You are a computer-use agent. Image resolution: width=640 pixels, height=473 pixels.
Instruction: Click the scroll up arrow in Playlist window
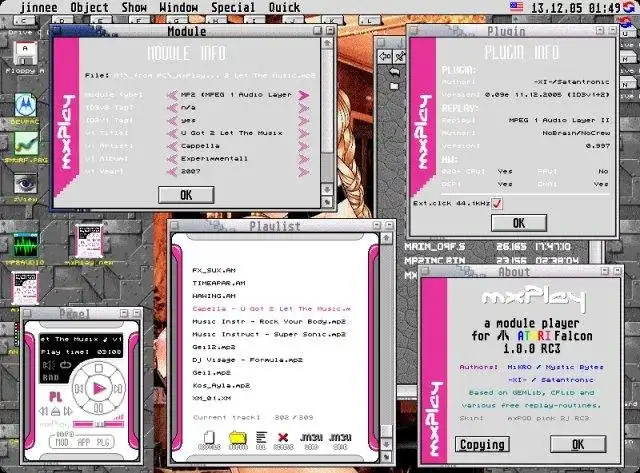(386, 238)
